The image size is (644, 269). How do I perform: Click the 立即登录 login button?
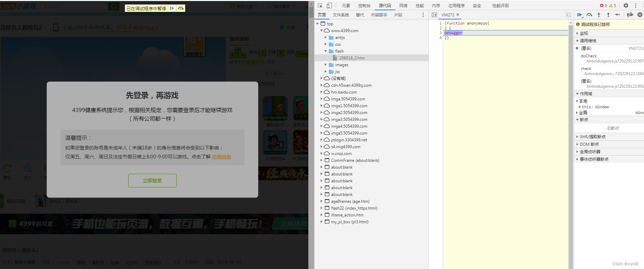pyautogui.click(x=152, y=181)
